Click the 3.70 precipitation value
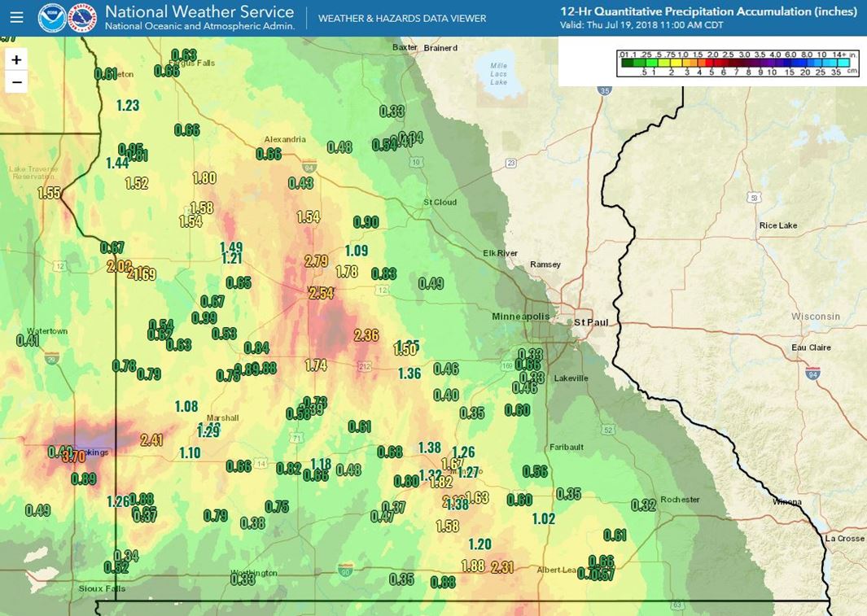Viewport: 867px width, 616px height. point(73,456)
